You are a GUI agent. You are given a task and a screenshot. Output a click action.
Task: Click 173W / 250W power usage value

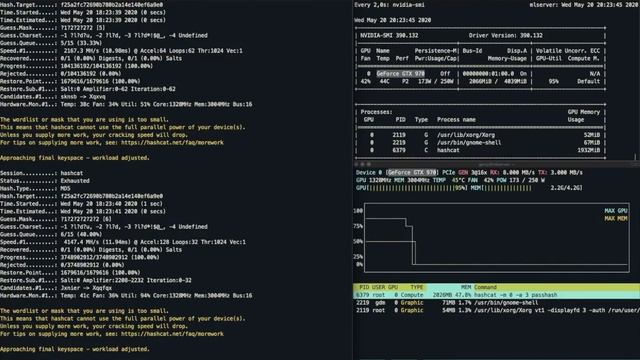(x=436, y=82)
